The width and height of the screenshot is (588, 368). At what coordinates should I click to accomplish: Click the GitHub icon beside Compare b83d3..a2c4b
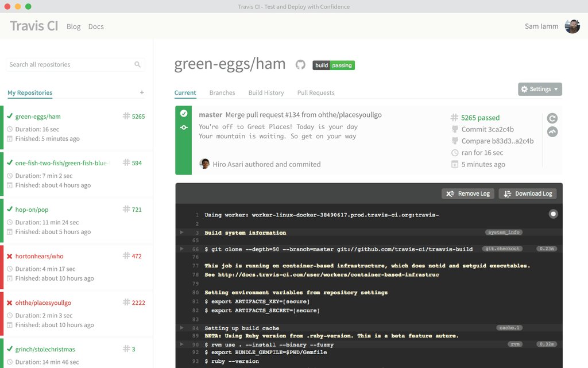pyautogui.click(x=455, y=141)
